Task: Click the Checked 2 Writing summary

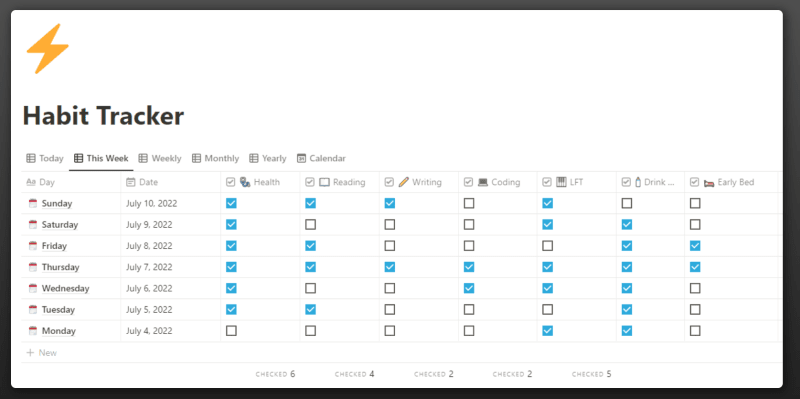Action: [x=434, y=374]
